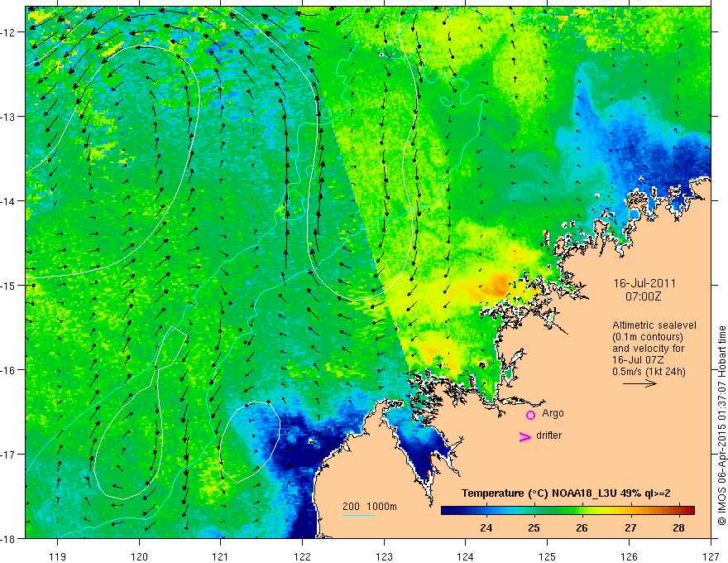Click the longitude axis label '119'
Screen dimensions: 728x563
tap(57, 556)
